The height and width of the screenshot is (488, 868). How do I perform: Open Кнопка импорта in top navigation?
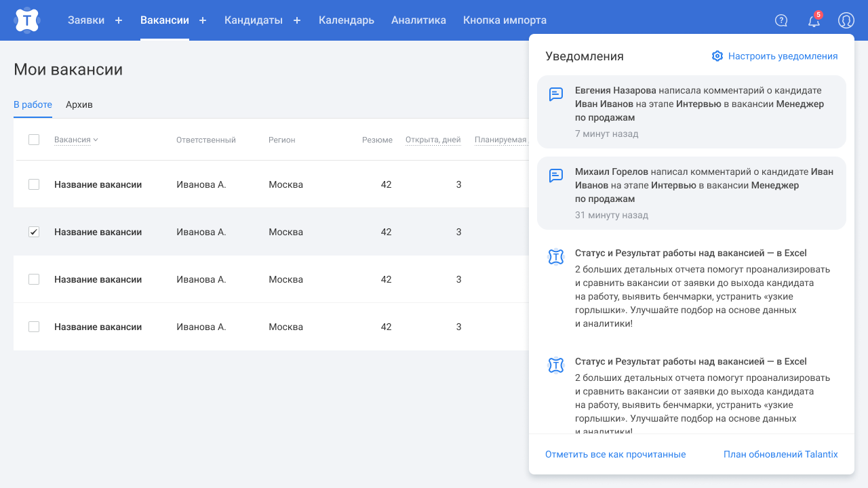coord(505,20)
